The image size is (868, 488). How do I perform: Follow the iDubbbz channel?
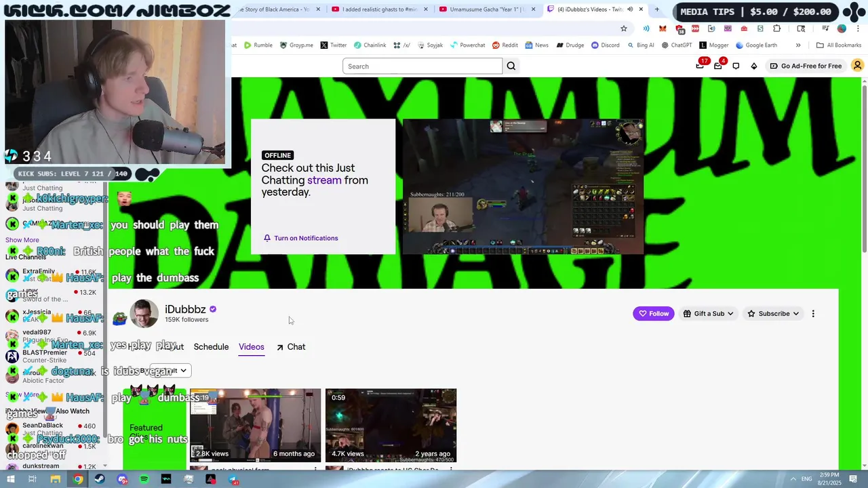(x=654, y=314)
